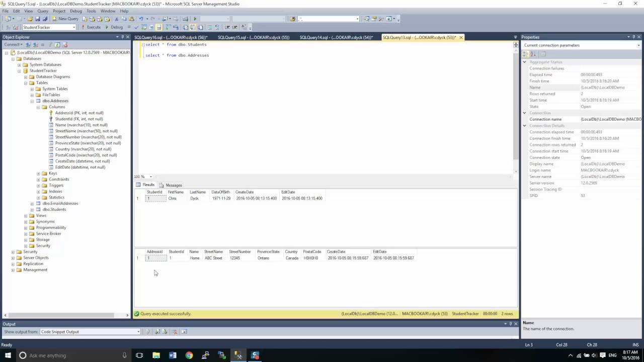Open the zoom percentage dropdown
The width and height of the screenshot is (644, 362).
click(151, 176)
